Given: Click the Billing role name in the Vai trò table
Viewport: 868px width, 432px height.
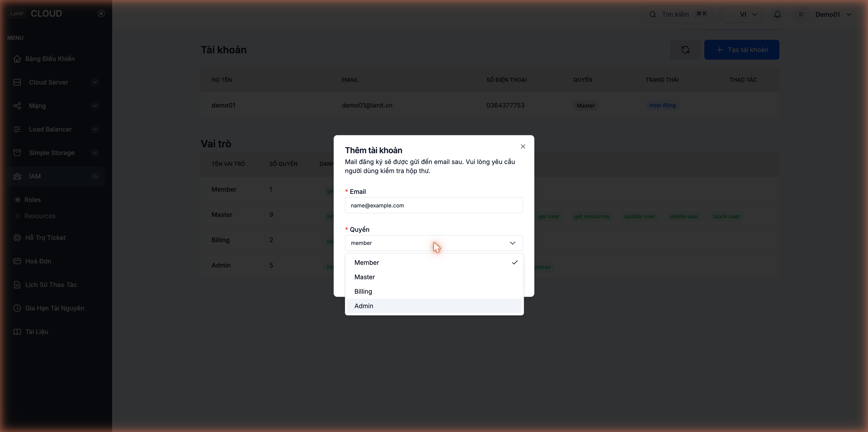Looking at the screenshot, I should point(220,240).
